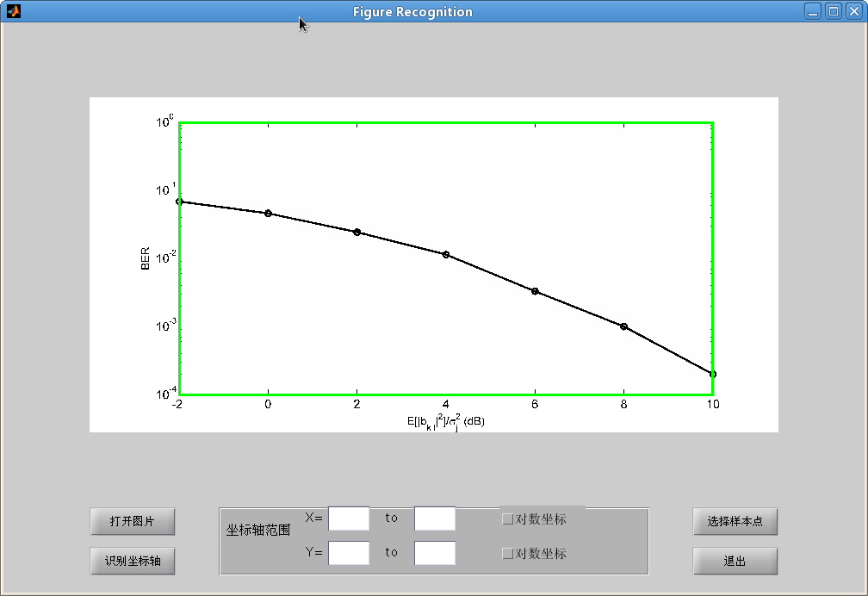Focus the X= range start field
Viewport: 868px width, 596px height.
(x=349, y=518)
